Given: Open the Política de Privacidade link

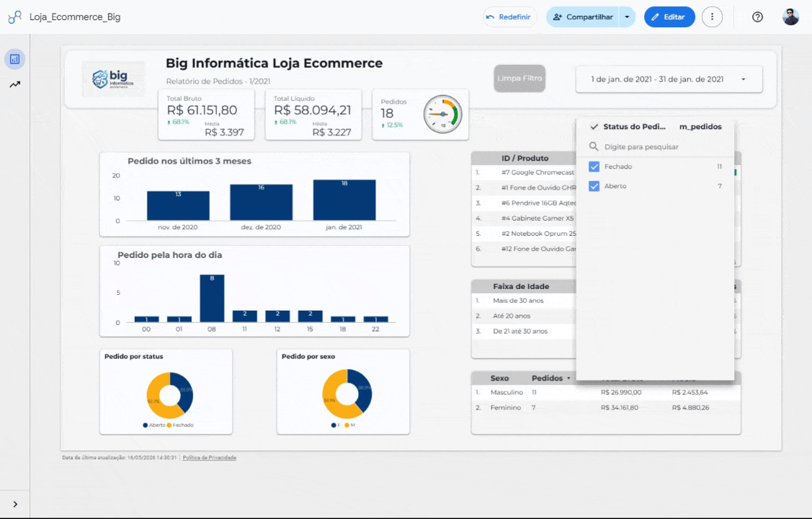Looking at the screenshot, I should tap(209, 457).
